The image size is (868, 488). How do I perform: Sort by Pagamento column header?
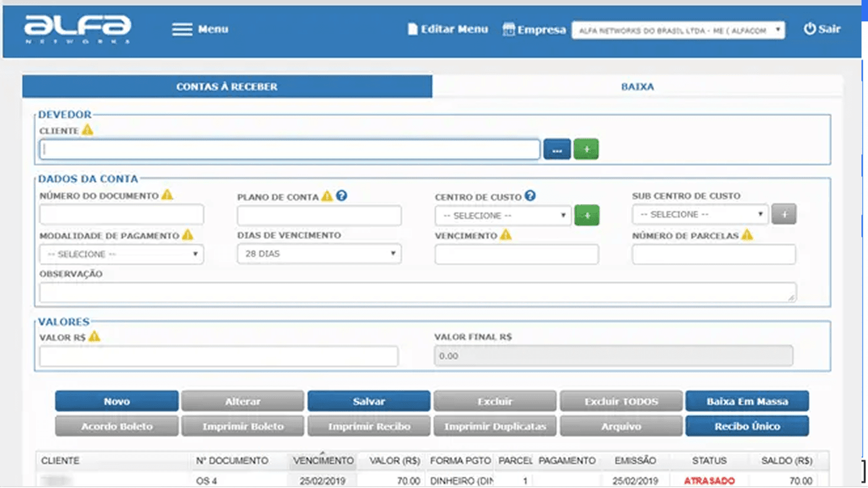click(567, 460)
